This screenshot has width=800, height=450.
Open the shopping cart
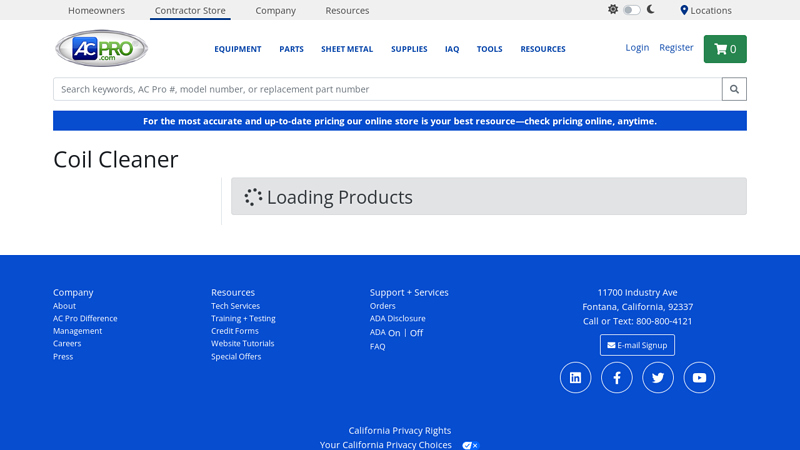tap(725, 49)
